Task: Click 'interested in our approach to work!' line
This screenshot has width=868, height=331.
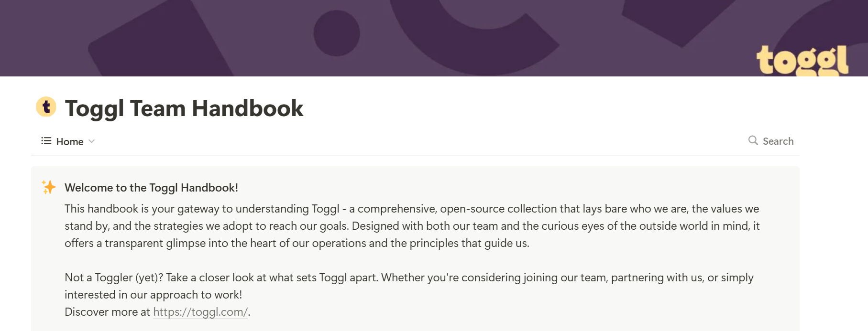Action: coord(153,295)
